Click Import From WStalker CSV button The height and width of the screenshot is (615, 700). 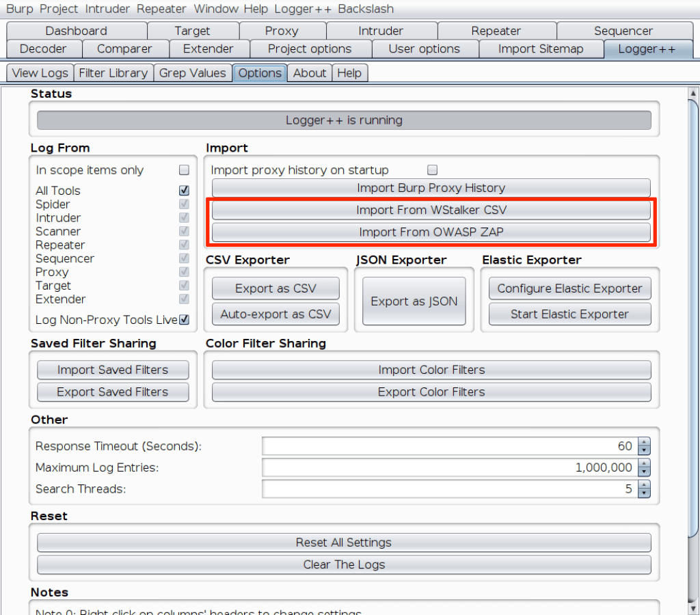coord(431,210)
